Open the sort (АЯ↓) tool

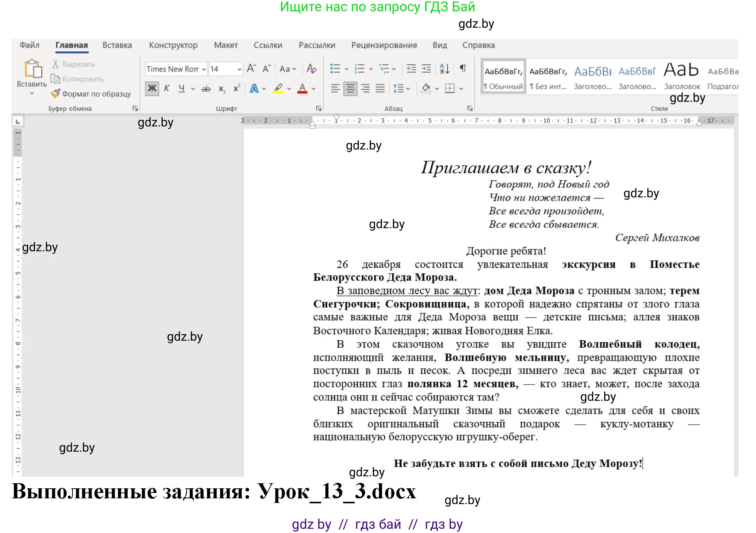click(443, 69)
